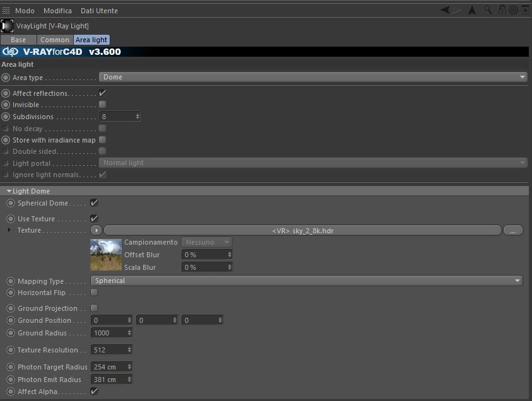The width and height of the screenshot is (532, 401).
Task: Open the Modifica menu
Action: (57, 11)
